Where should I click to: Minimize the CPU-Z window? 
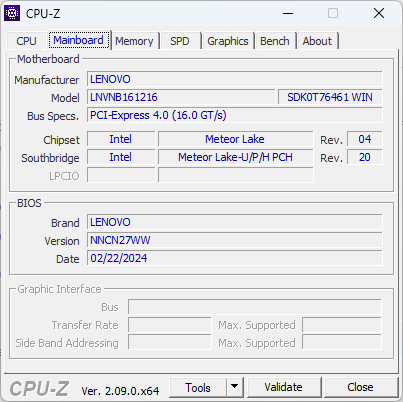[288, 13]
